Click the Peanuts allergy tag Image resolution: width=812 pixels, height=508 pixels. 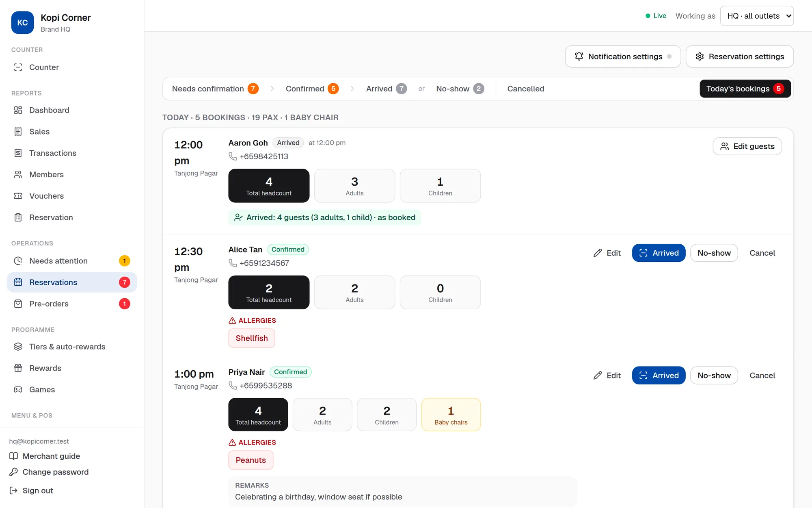251,460
